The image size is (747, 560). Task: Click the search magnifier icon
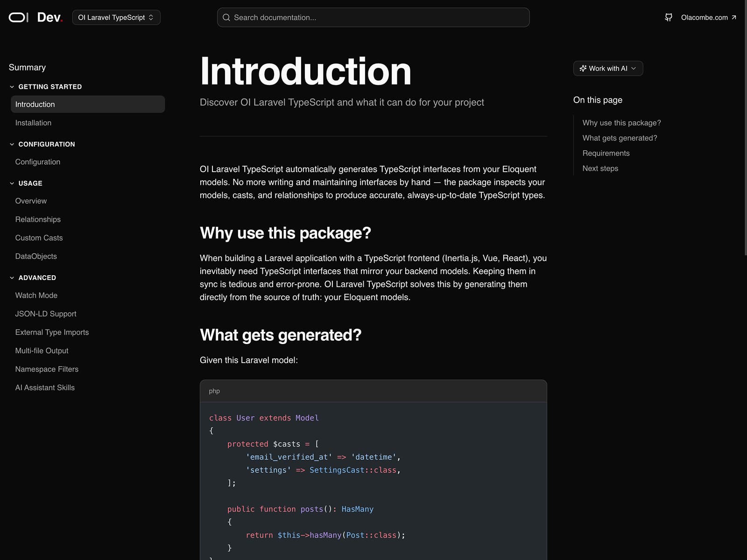tap(226, 17)
